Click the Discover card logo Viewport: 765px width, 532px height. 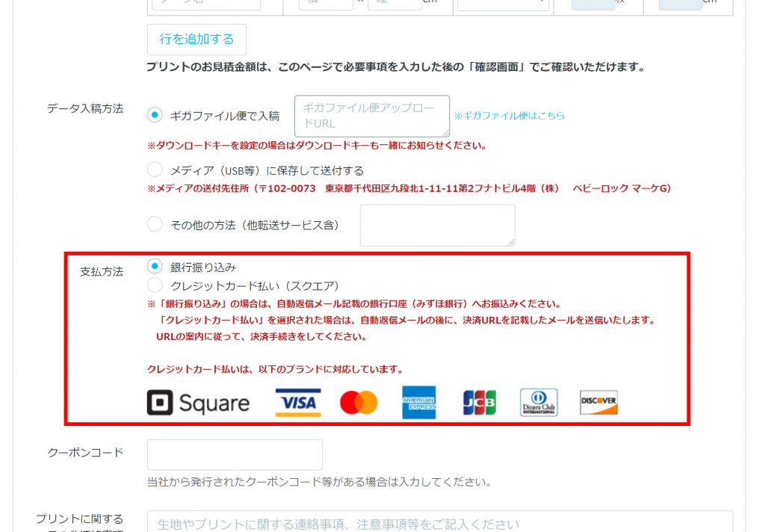point(598,403)
